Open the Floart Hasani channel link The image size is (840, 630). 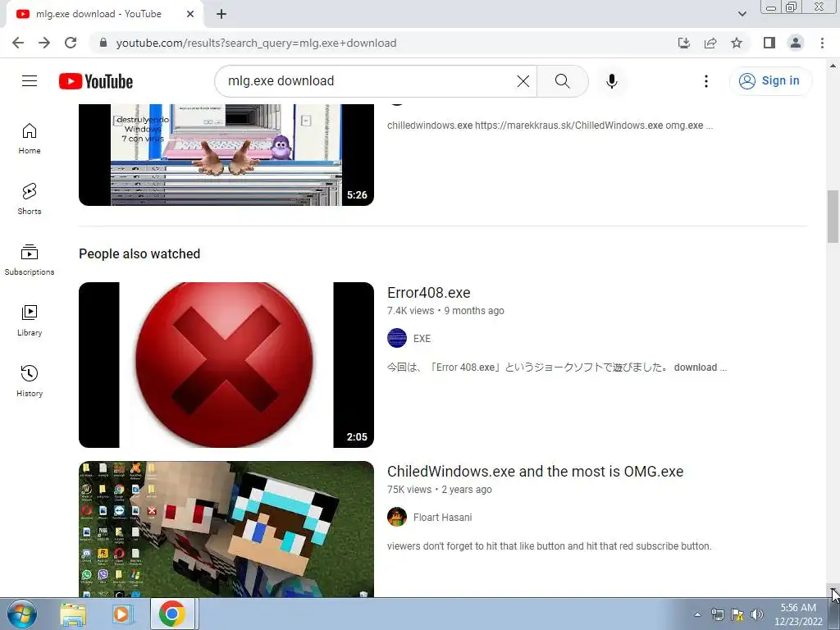[442, 518]
